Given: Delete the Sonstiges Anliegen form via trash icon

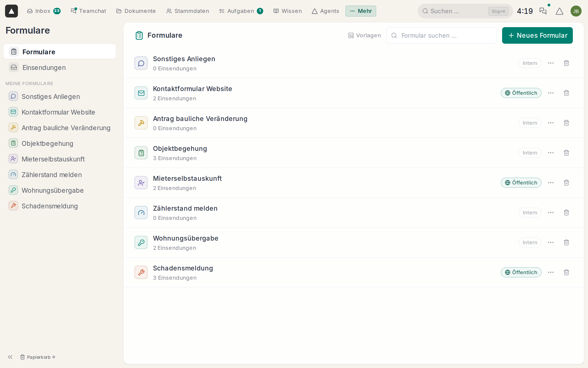Looking at the screenshot, I should tap(566, 63).
